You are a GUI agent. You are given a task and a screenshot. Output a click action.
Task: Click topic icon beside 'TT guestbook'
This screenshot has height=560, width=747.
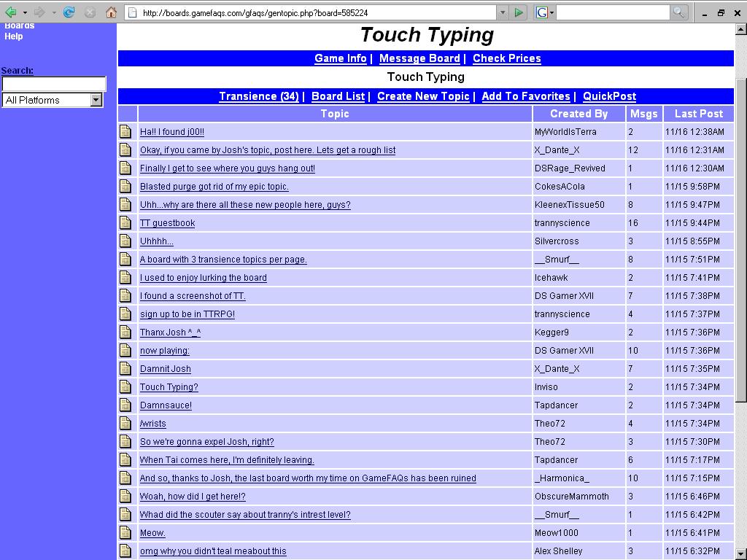click(x=125, y=223)
